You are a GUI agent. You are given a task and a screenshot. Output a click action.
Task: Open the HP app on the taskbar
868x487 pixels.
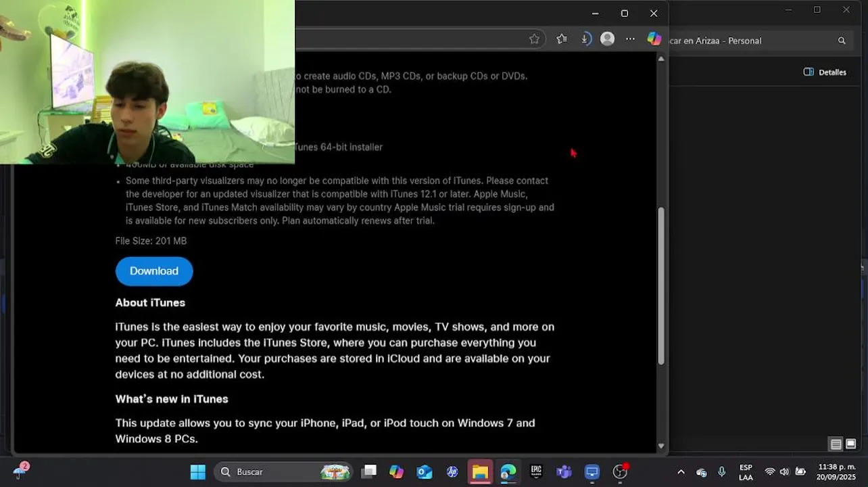pos(452,471)
